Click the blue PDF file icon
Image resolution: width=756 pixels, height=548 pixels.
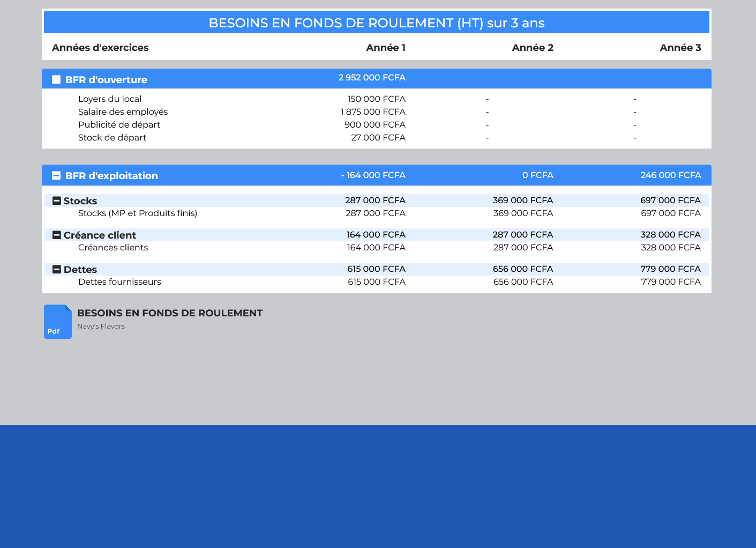57,322
